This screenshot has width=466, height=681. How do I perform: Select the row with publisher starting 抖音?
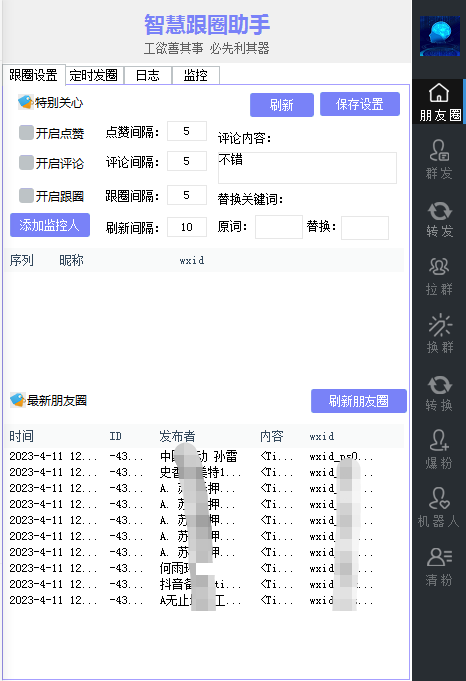tap(205, 584)
